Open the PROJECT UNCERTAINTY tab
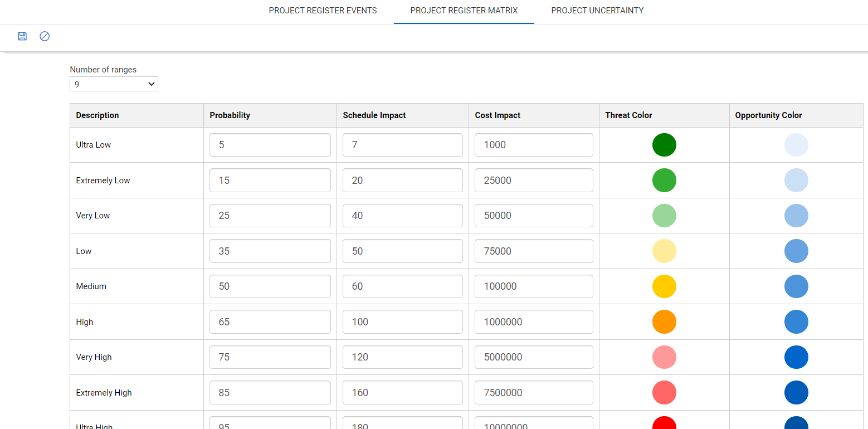The width and height of the screenshot is (868, 429). pos(597,11)
